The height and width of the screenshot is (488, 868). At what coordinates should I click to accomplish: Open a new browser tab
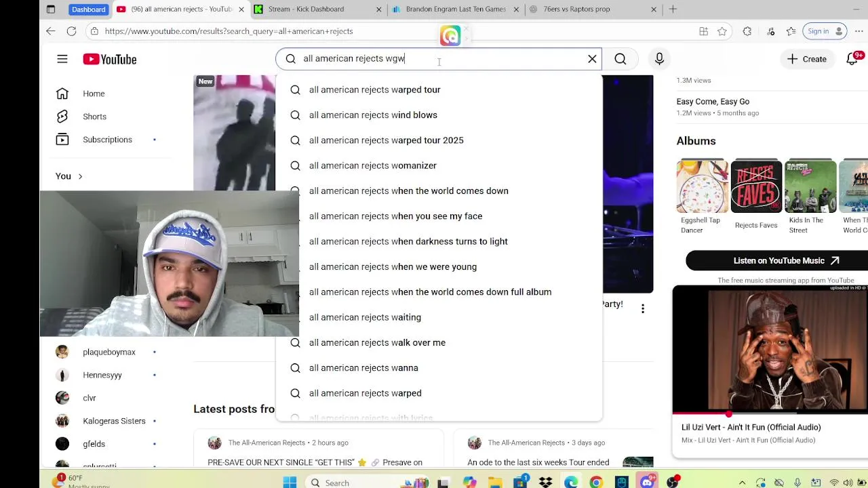click(673, 9)
